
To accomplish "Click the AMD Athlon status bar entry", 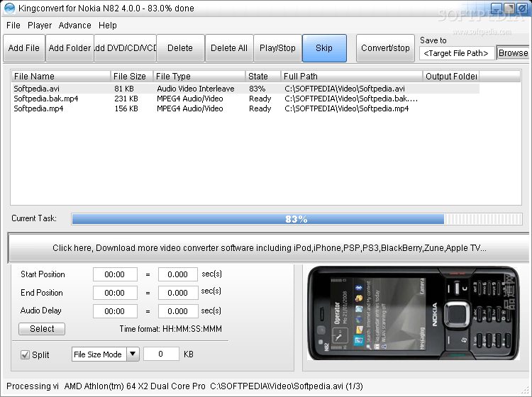I will coord(135,386).
